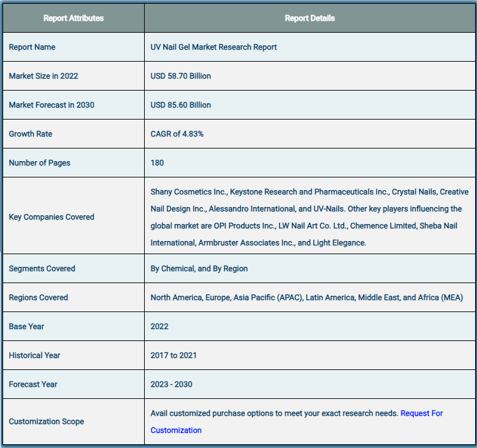Select the USD 58.70 Billion value

click(x=181, y=76)
